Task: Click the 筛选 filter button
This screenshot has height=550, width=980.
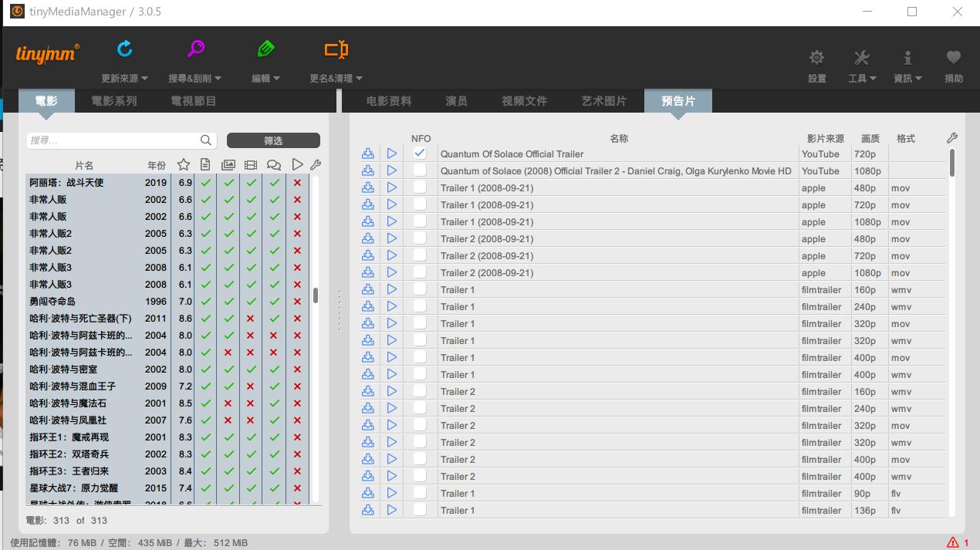Action: click(273, 140)
